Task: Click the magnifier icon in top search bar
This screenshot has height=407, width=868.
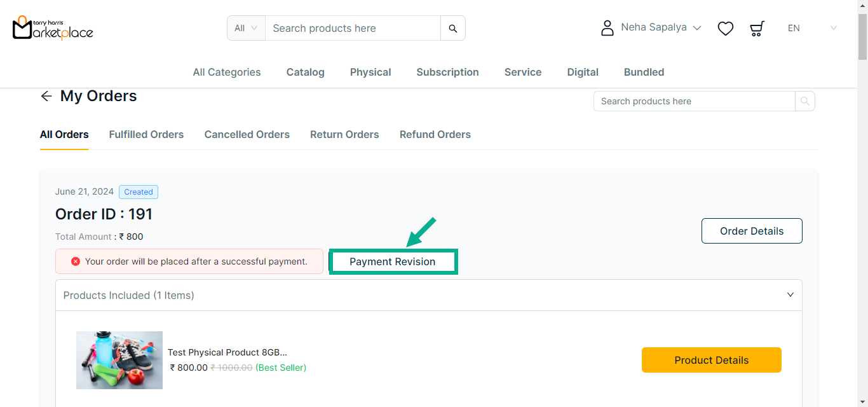Action: [453, 28]
